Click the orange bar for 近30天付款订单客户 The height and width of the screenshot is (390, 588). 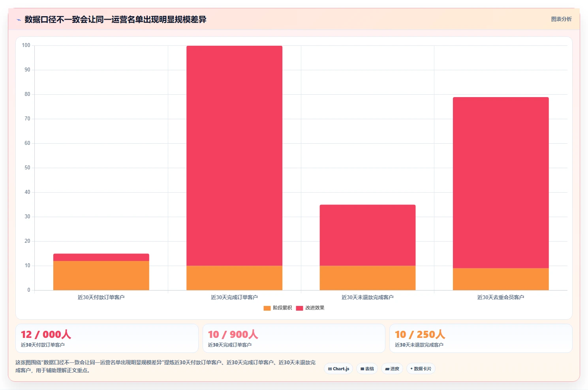click(101, 276)
